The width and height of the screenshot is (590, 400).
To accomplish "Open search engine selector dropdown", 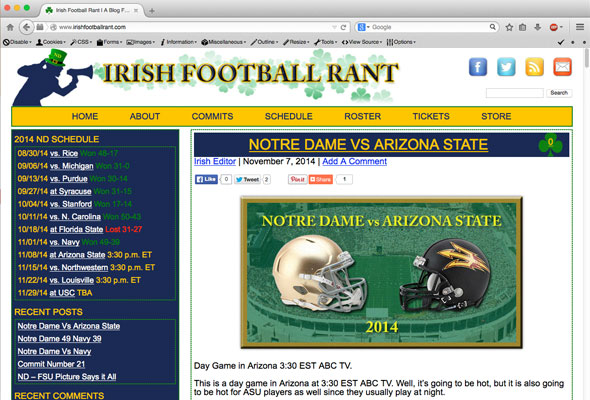I will [x=363, y=27].
